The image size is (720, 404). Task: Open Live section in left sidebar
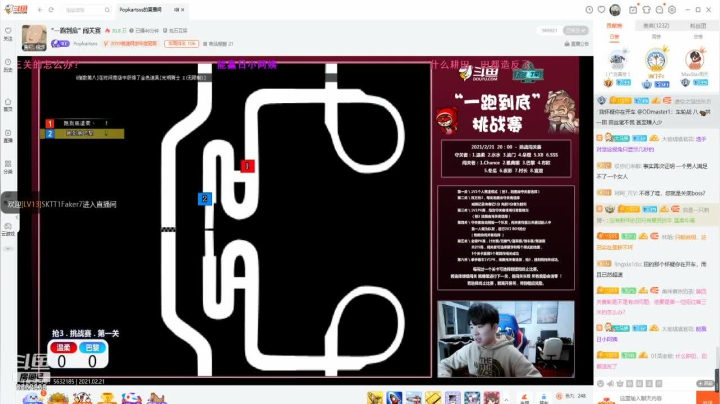pyautogui.click(x=8, y=136)
